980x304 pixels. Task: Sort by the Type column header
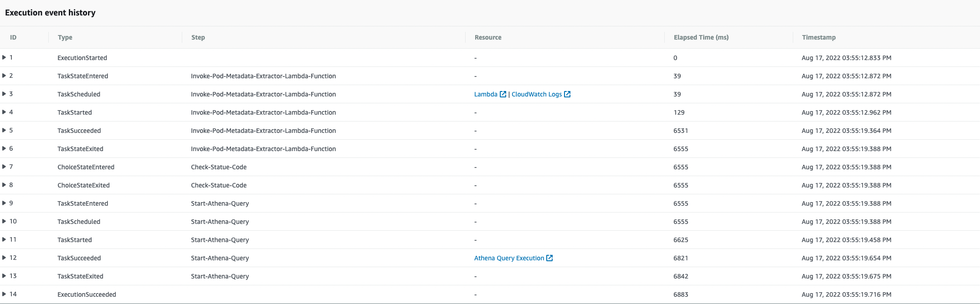tap(65, 37)
